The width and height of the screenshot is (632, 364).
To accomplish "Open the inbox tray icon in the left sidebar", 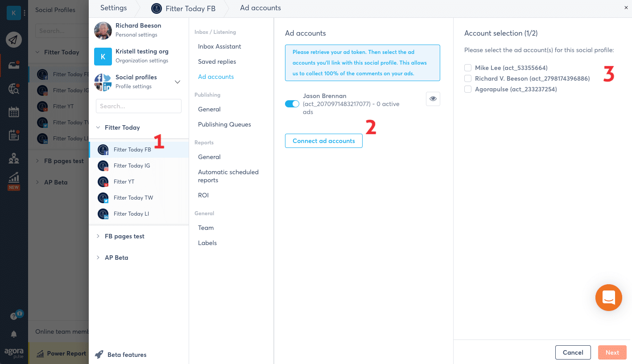I will tap(14, 65).
